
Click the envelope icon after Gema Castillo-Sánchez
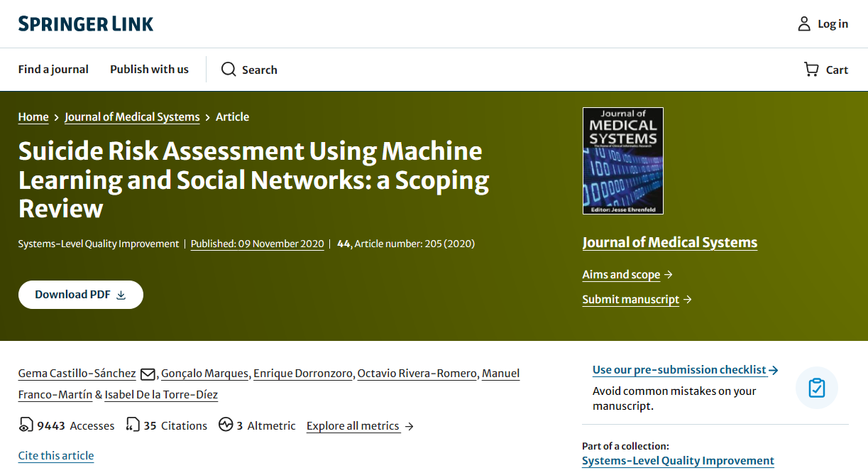(148, 374)
